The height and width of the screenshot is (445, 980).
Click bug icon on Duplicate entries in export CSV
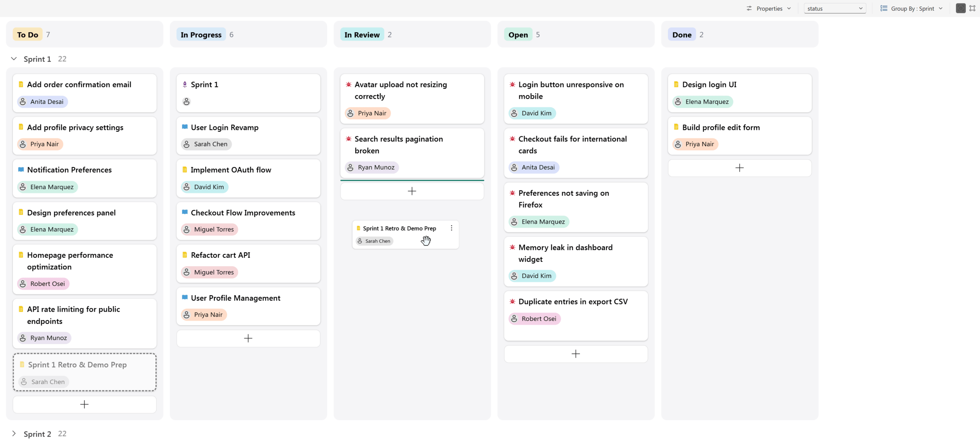[x=512, y=301]
